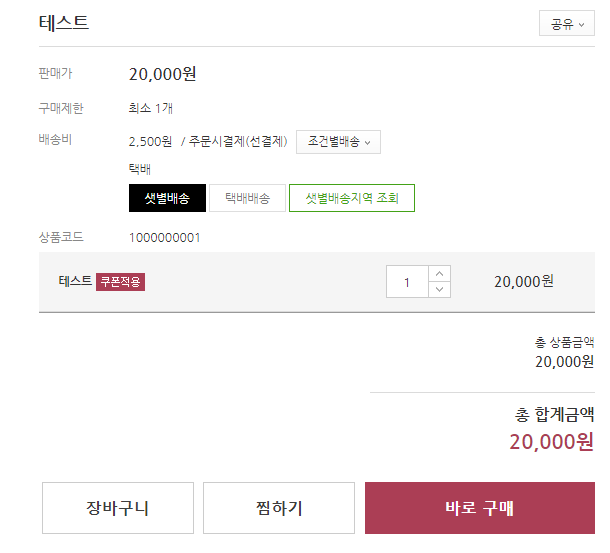Image resolution: width=610 pixels, height=553 pixels.
Task: Click the product code 1000000001
Action: click(x=165, y=238)
